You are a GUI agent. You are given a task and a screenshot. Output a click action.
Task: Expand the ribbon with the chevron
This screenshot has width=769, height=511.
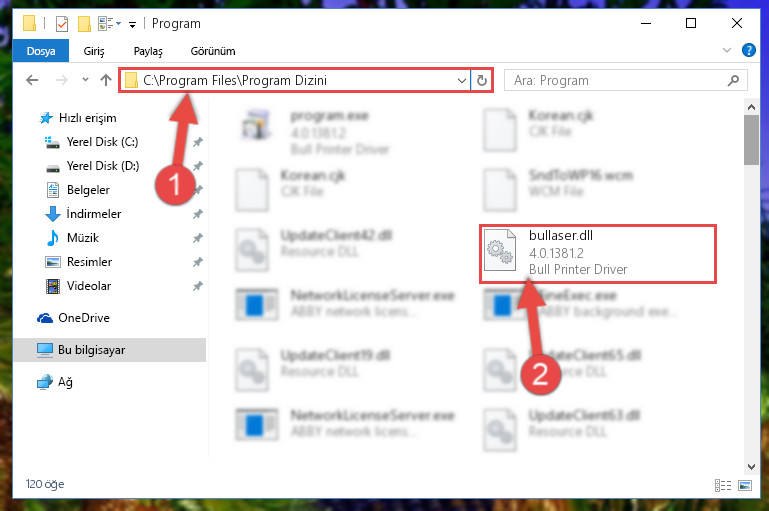tap(727, 50)
